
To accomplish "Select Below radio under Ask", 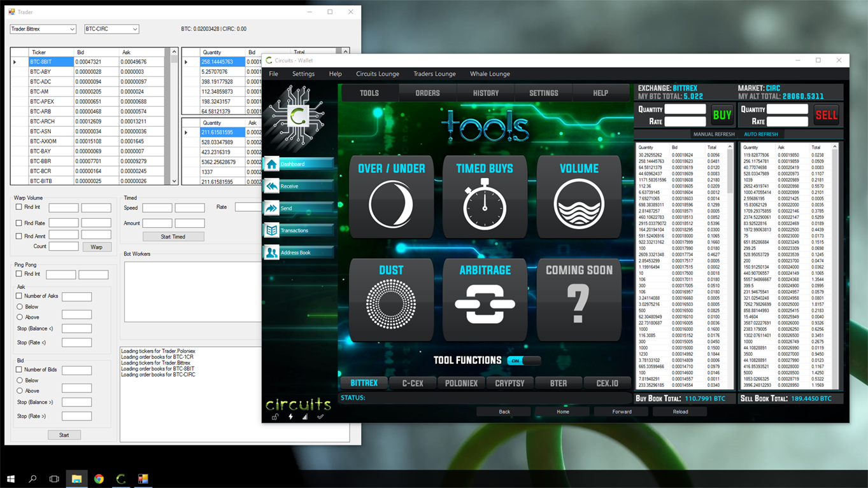I will (20, 307).
